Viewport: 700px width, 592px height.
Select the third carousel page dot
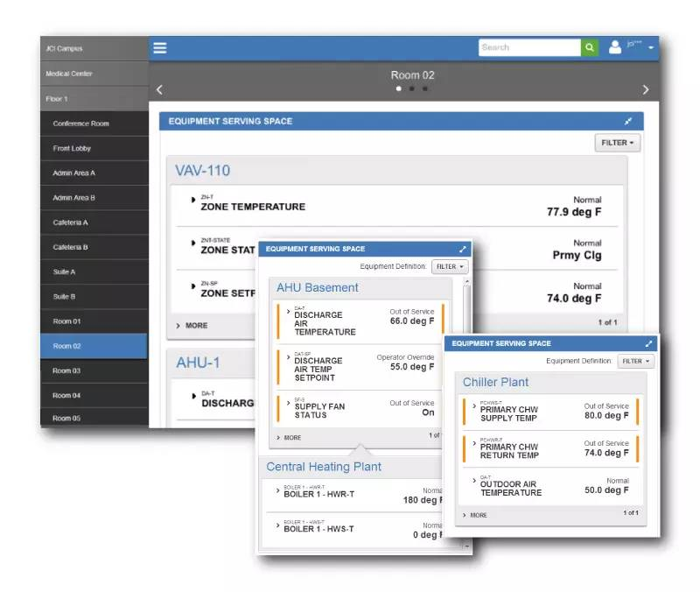(x=425, y=89)
